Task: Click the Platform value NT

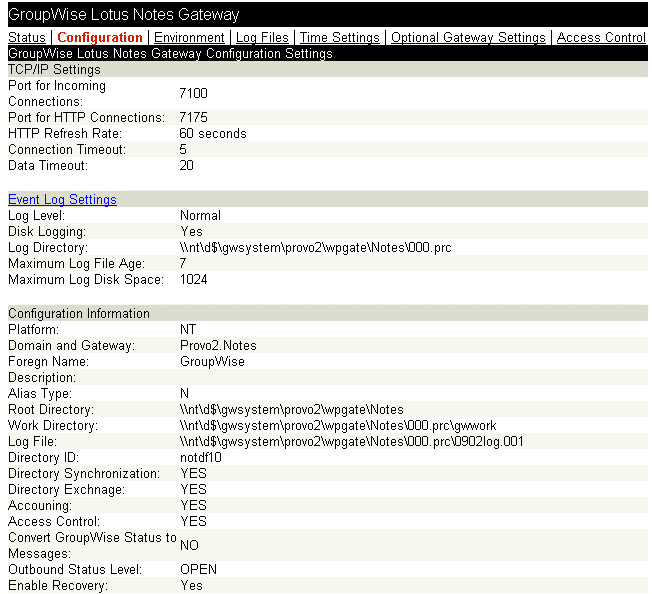Action: 188,330
